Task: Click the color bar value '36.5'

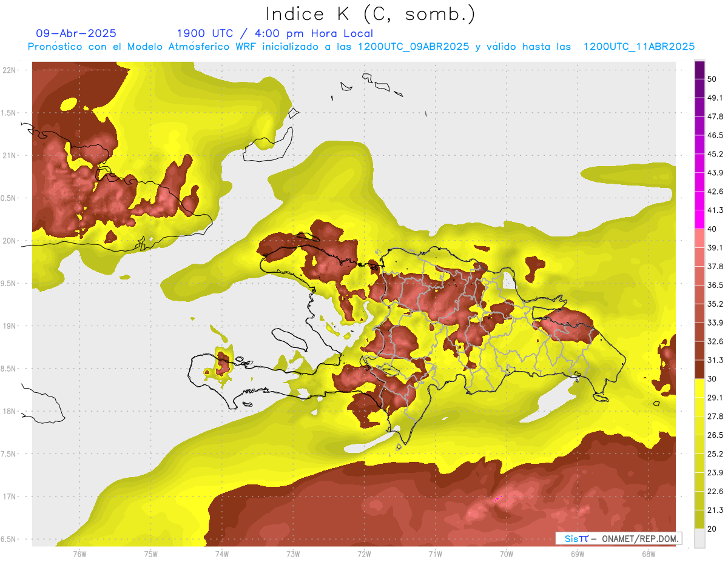Action: (715, 285)
